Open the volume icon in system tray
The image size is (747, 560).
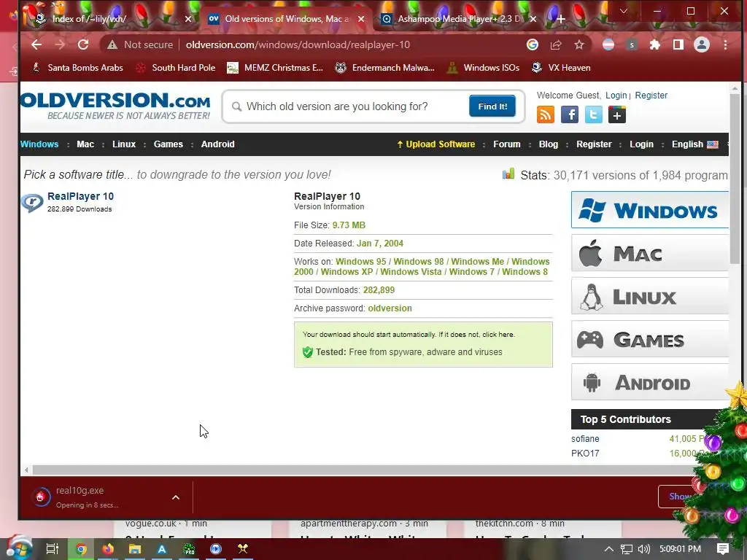pos(643,549)
